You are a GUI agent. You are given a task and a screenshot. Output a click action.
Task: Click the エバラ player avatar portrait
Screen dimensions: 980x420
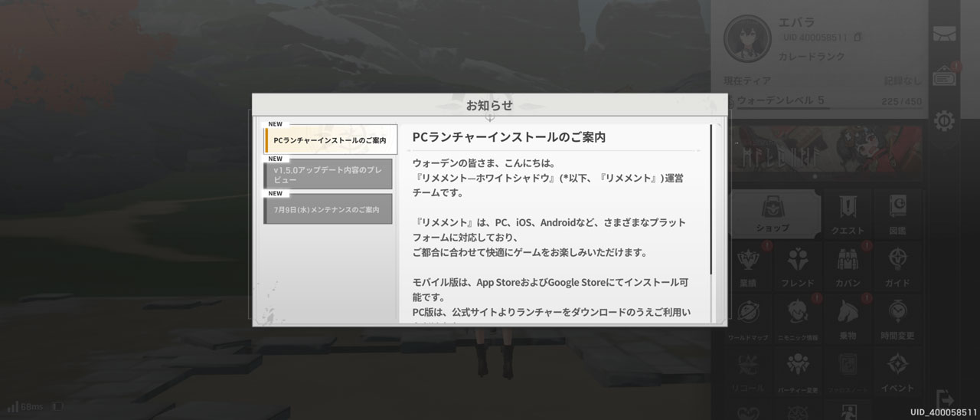click(746, 39)
